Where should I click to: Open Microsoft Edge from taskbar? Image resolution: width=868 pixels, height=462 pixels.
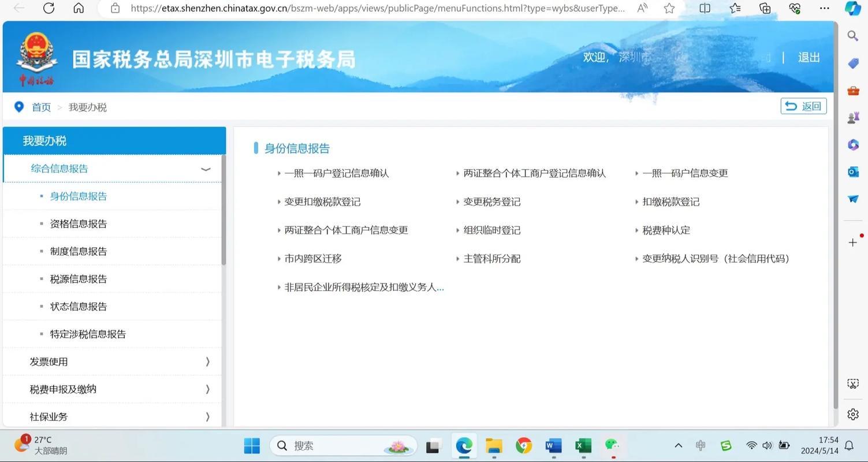464,446
